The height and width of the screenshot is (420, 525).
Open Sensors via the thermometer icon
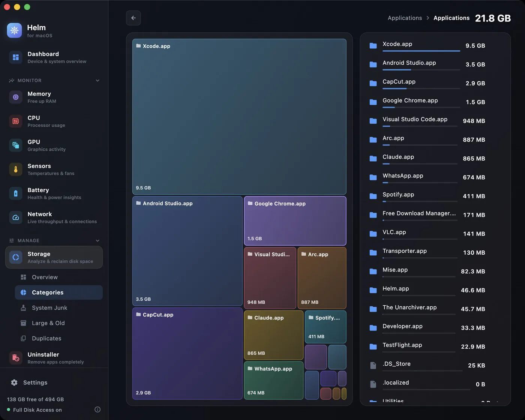point(16,169)
